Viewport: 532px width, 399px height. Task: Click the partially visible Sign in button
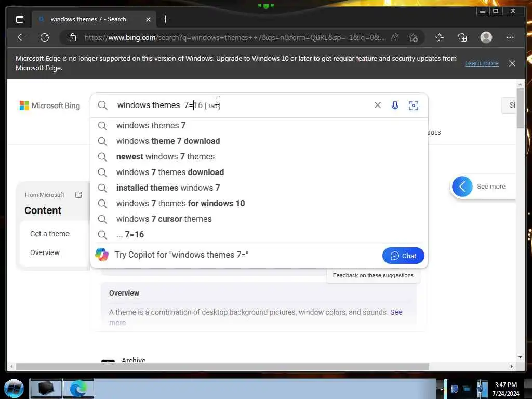(509, 105)
